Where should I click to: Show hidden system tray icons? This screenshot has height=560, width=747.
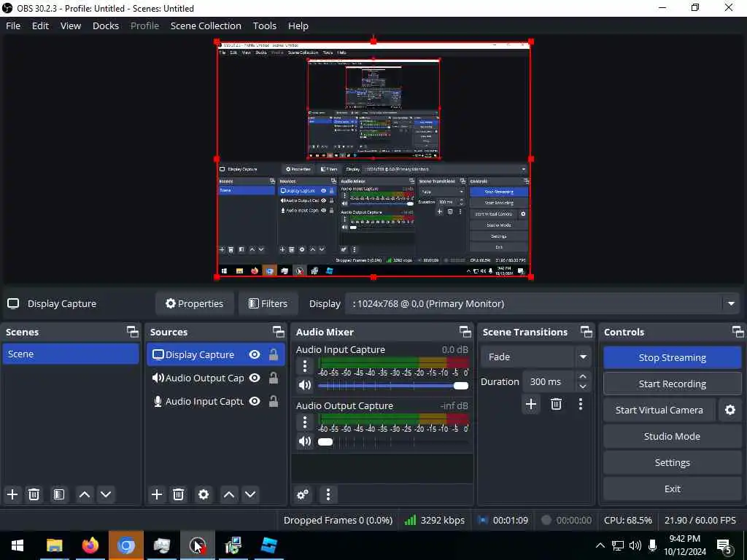pos(600,545)
